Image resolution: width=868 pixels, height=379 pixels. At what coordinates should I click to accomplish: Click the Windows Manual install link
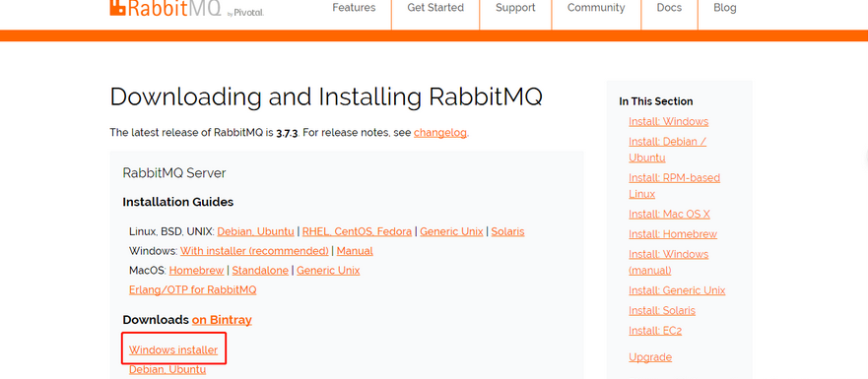click(355, 251)
